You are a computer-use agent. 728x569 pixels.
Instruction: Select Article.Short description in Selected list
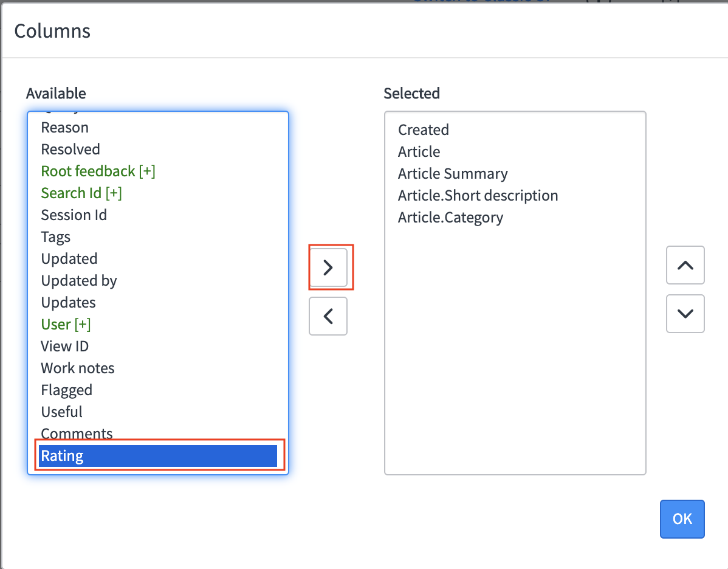point(478,196)
